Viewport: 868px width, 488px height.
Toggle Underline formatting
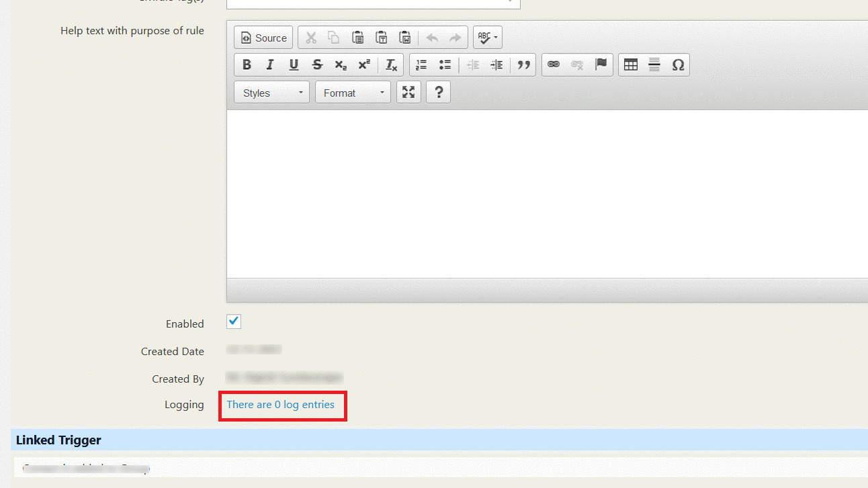(x=294, y=65)
